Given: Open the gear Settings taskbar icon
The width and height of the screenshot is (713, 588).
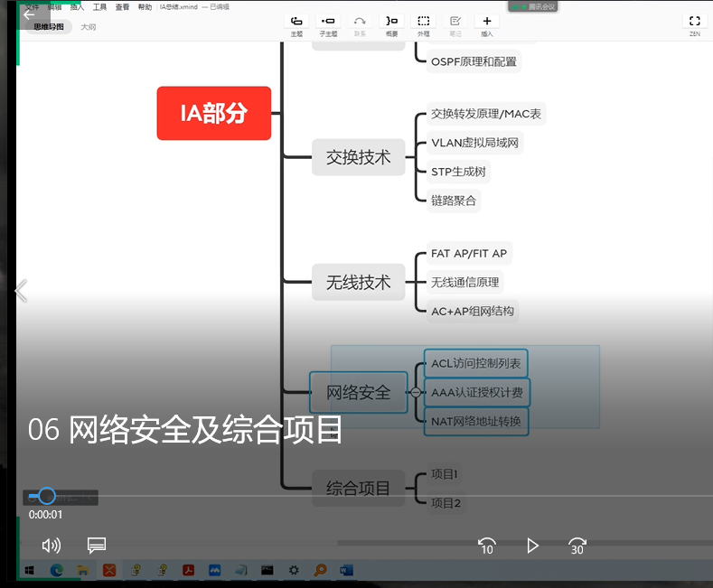Looking at the screenshot, I should point(294,570).
